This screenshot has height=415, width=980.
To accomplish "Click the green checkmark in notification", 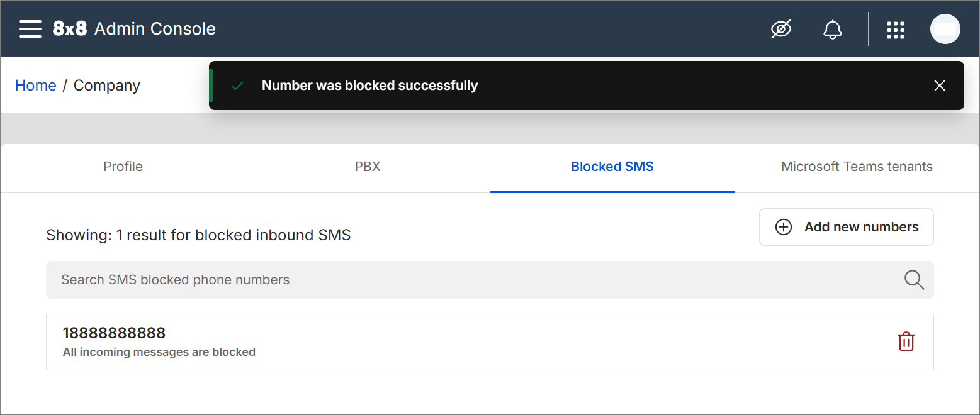I will tap(237, 86).
